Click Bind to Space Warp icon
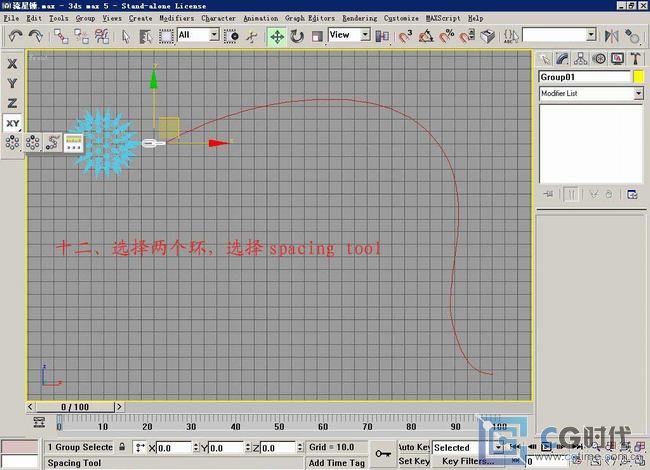This screenshot has width=650, height=470. click(102, 36)
